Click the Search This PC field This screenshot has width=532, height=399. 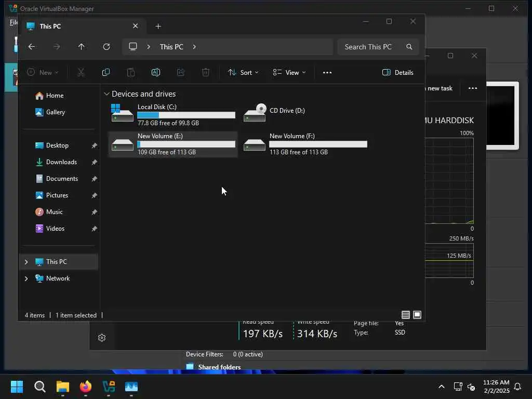pos(378,47)
